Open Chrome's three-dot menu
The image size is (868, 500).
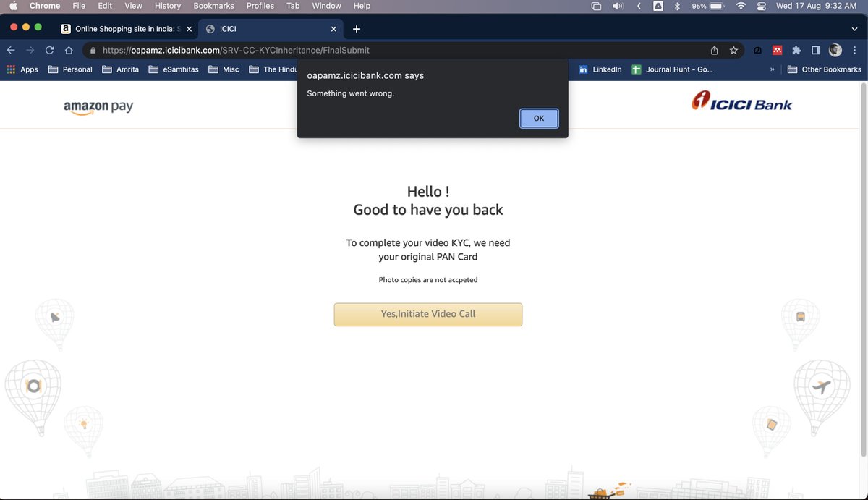coord(855,51)
